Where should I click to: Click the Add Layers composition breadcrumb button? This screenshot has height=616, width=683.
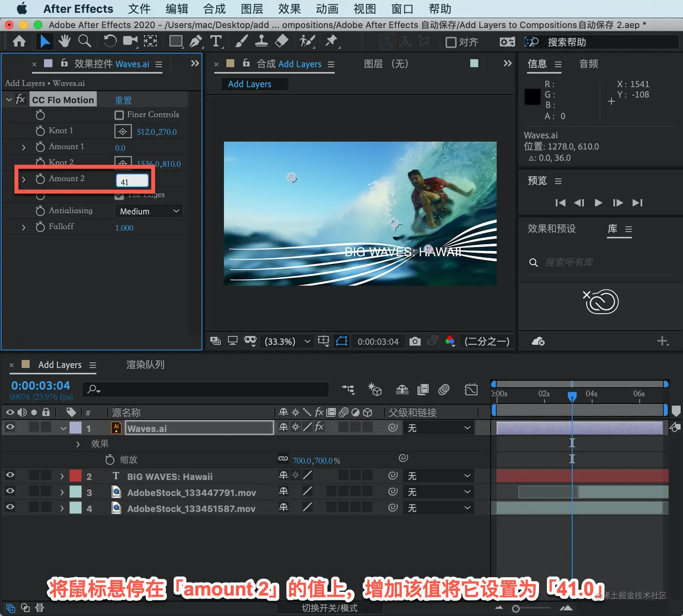[x=255, y=84]
